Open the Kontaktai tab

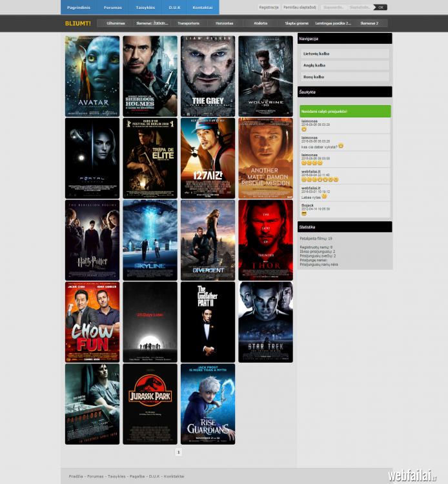pos(203,7)
